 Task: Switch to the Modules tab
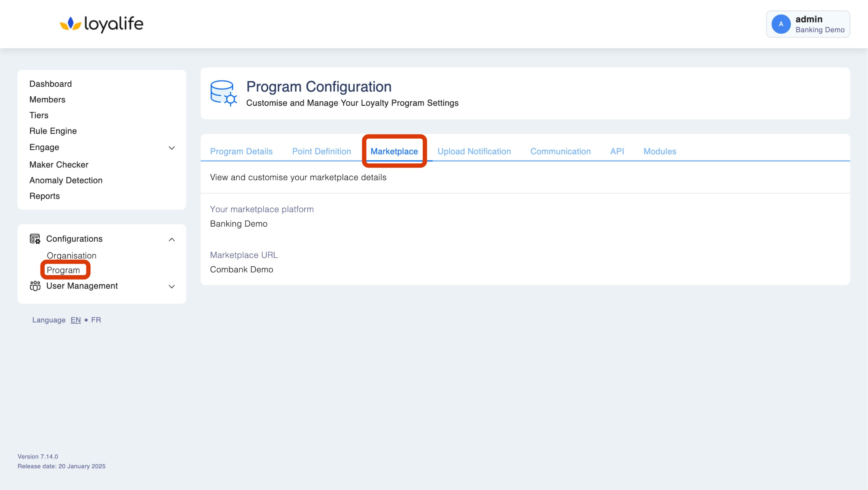[x=659, y=151]
